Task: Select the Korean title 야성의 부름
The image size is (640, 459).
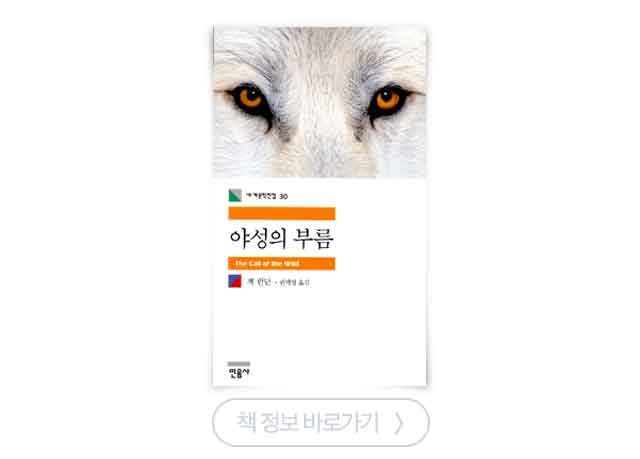Action: tap(282, 239)
